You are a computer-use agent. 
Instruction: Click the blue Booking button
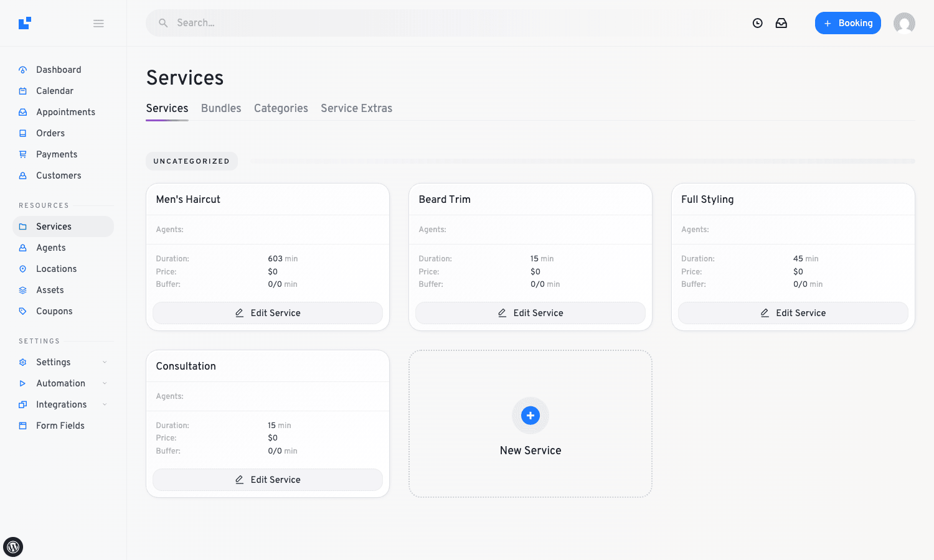point(847,23)
